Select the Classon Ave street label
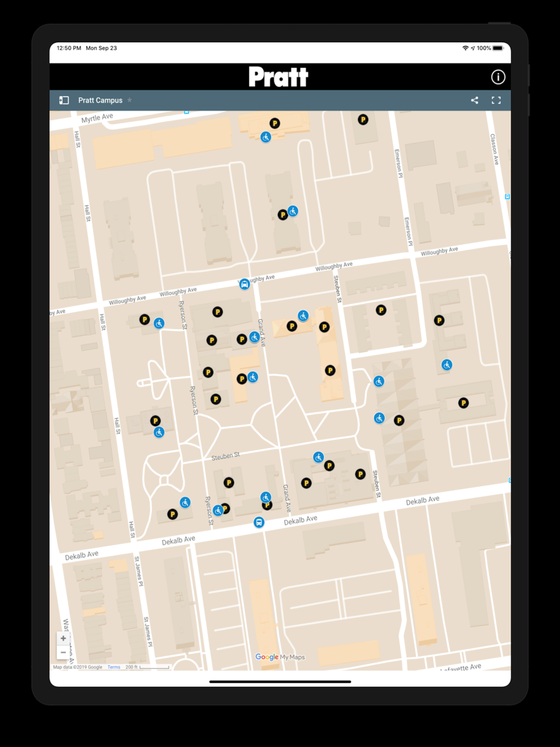 tap(494, 149)
